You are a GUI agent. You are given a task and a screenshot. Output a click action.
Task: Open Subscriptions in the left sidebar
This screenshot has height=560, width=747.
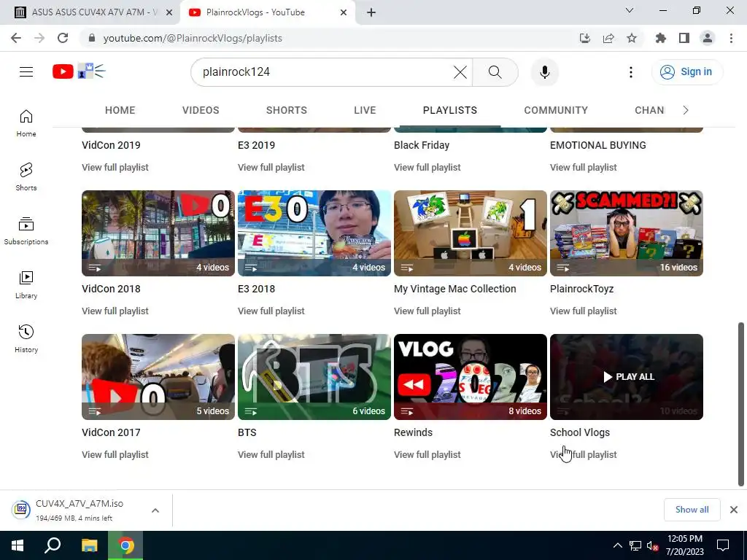click(26, 231)
